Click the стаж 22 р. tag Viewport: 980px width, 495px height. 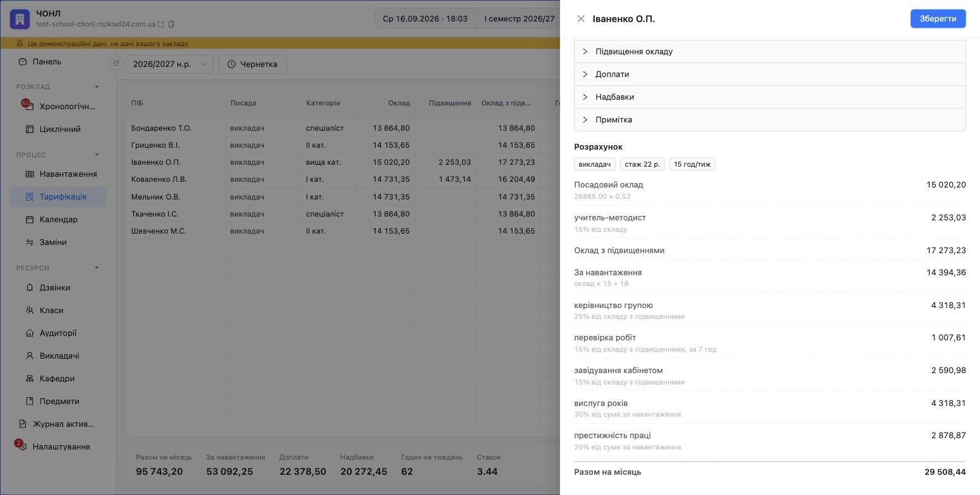pyautogui.click(x=642, y=164)
